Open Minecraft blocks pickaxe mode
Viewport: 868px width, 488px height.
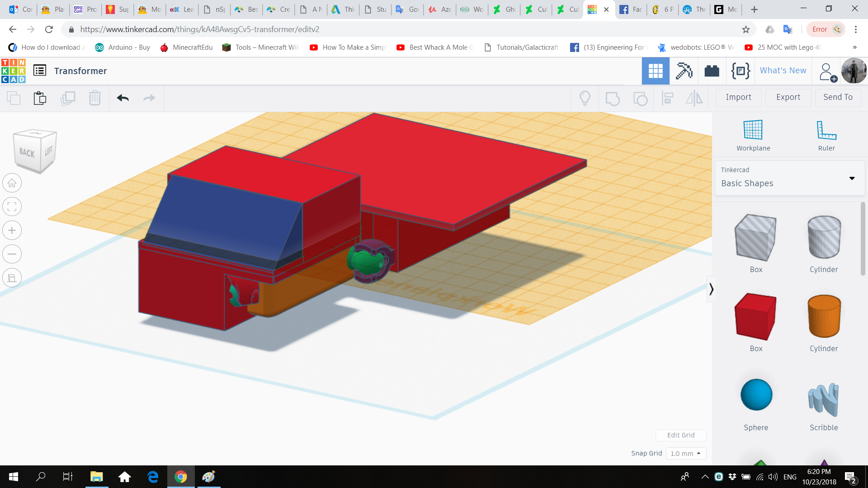point(684,71)
